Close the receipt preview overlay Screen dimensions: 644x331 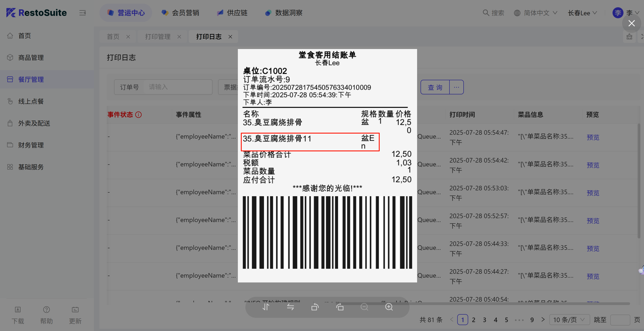[x=631, y=23]
